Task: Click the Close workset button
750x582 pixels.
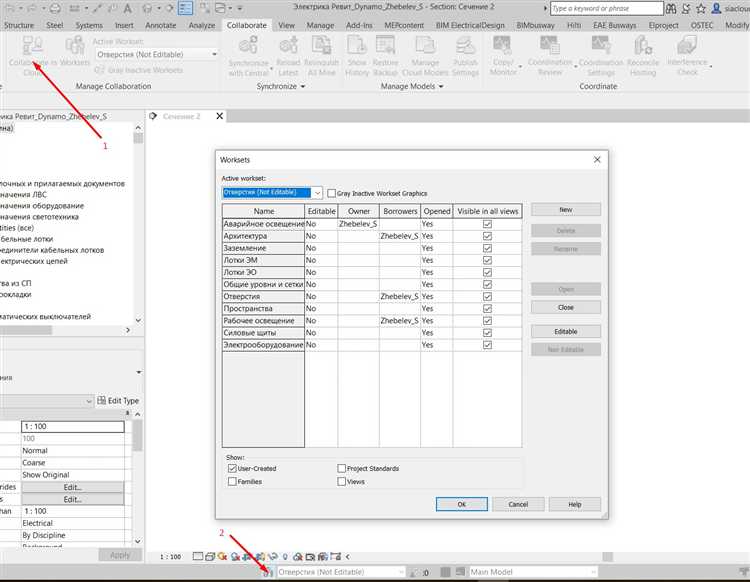Action: point(566,307)
